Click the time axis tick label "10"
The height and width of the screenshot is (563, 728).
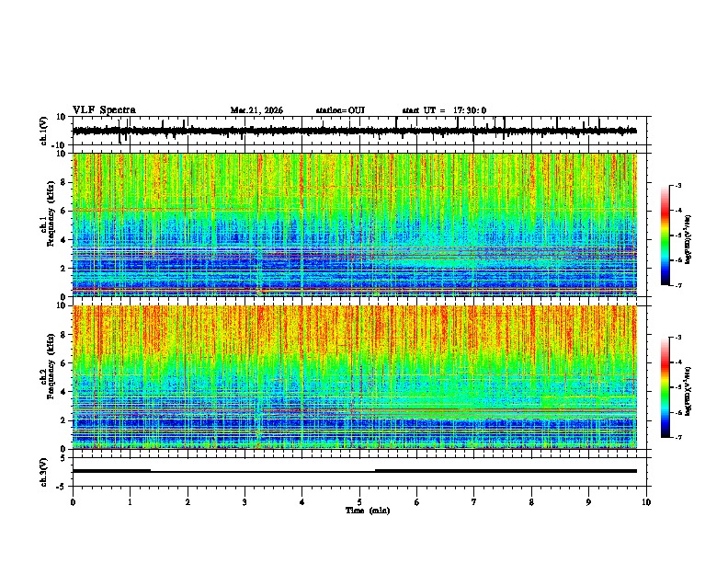click(646, 502)
